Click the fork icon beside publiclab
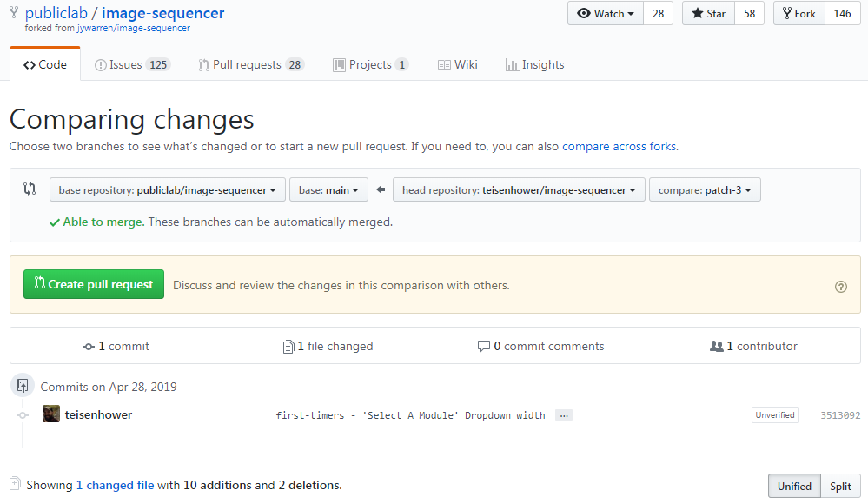The width and height of the screenshot is (868, 504). coord(14,13)
